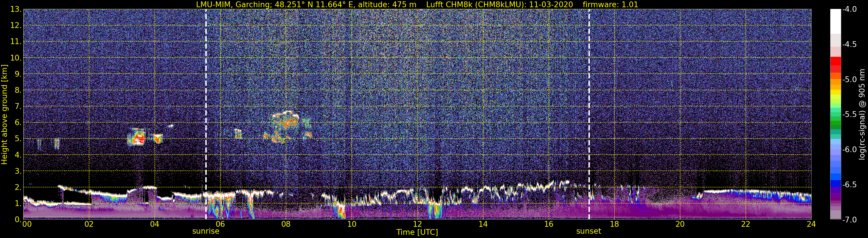Image resolution: width=868 pixels, height=238 pixels.
Task: Click time axis tick '10' below the plot
Action: 352,224
